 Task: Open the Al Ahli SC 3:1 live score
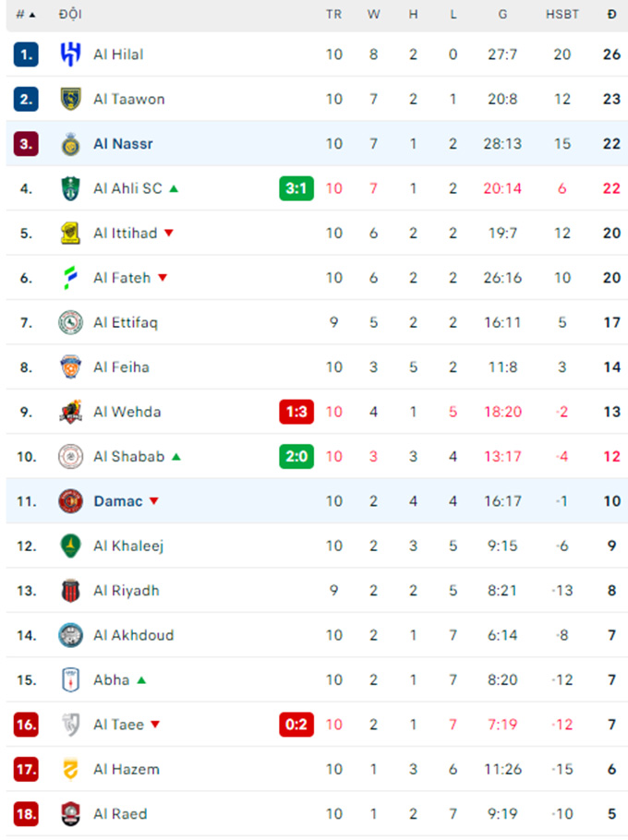coord(296,188)
